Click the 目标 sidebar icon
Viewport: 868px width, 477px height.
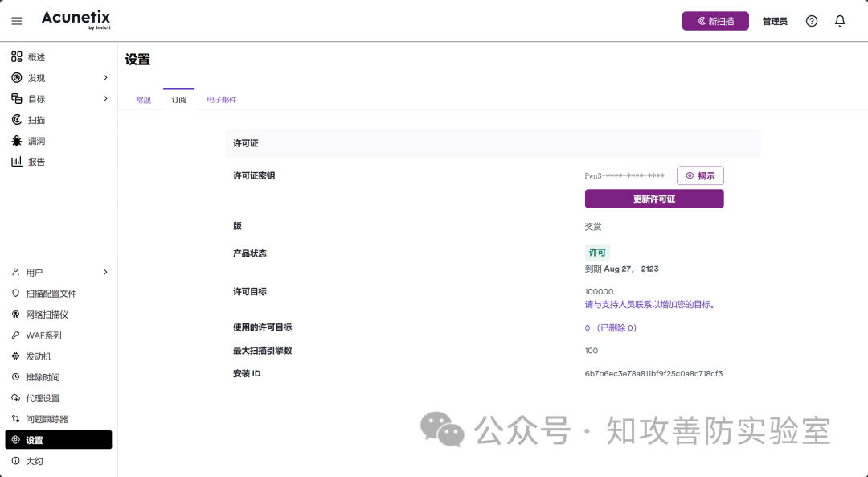coord(17,99)
